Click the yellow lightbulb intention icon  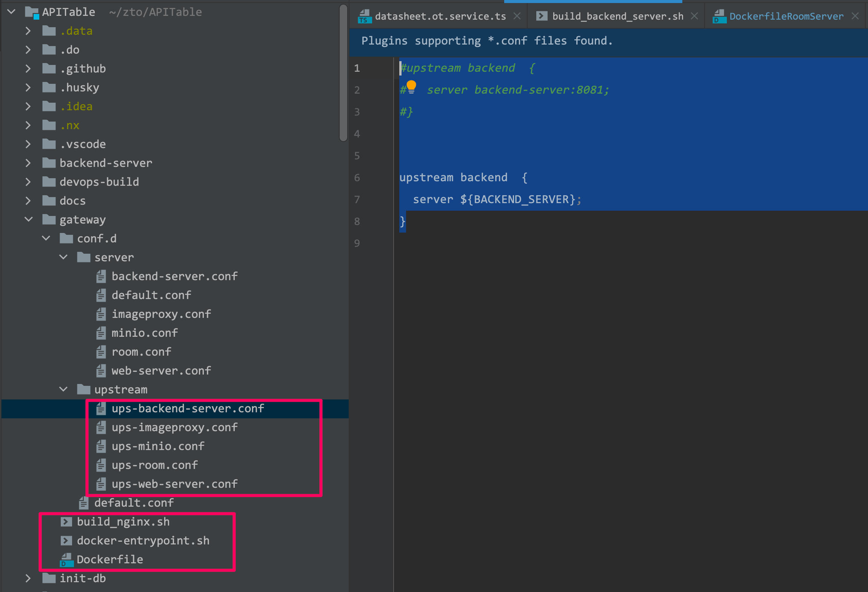point(411,86)
